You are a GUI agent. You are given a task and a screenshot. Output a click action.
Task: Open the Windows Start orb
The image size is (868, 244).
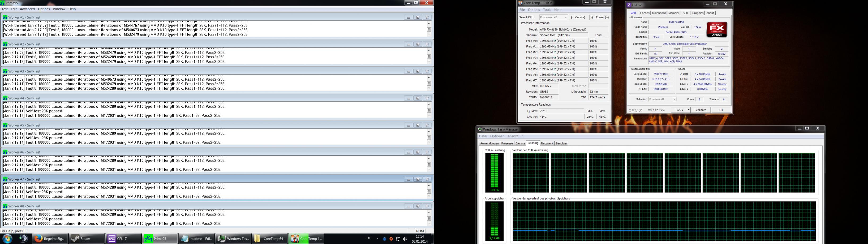(7, 239)
